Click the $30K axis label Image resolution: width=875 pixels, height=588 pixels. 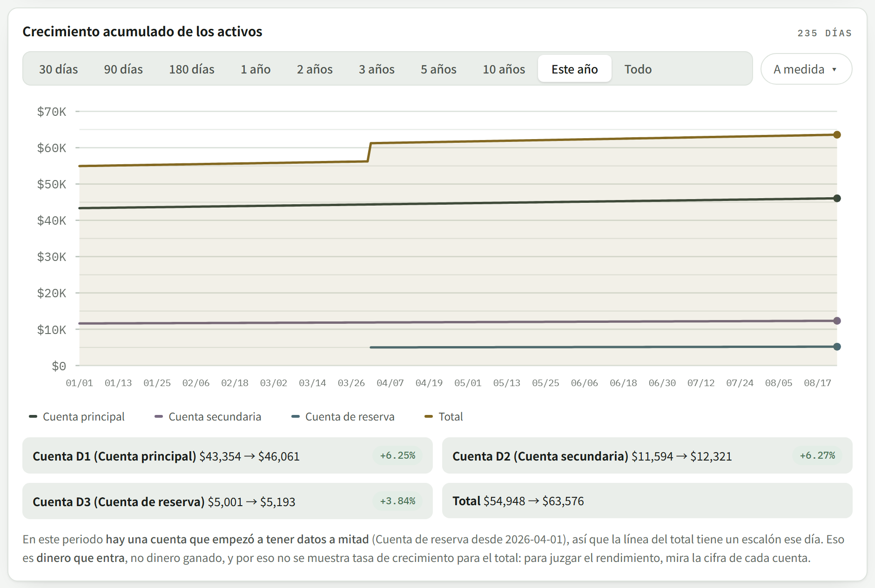coord(52,257)
